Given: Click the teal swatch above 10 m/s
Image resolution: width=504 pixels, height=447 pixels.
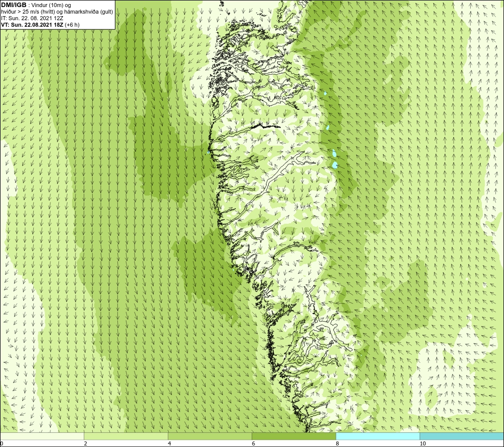Looking at the screenshot, I should (462, 436).
